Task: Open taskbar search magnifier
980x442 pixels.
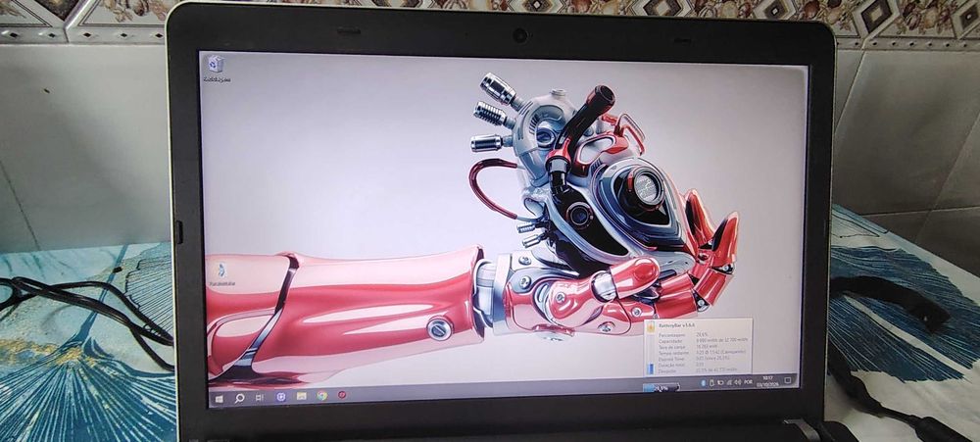Action: (239, 398)
